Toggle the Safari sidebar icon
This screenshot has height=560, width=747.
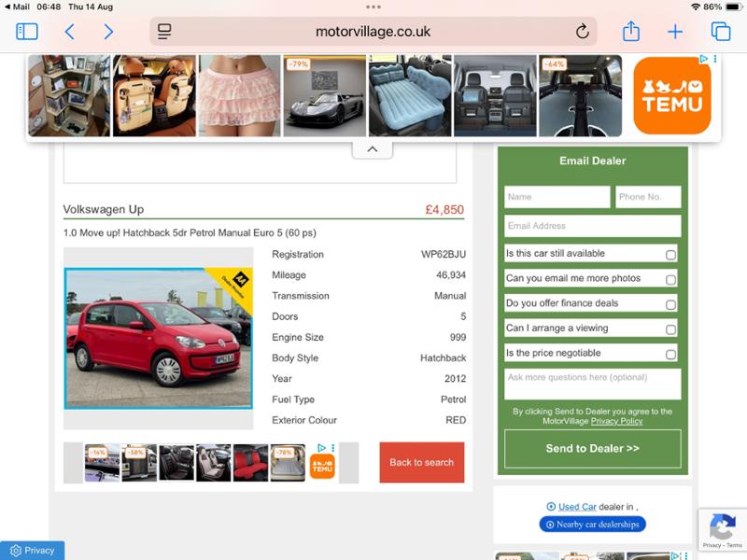pyautogui.click(x=27, y=32)
